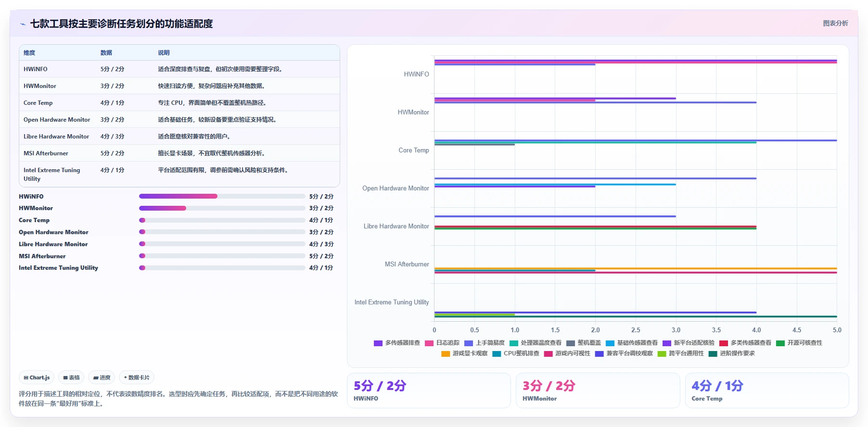Click the 兼容平台调校观察 legend entry
The image size is (868, 427).
tap(624, 353)
